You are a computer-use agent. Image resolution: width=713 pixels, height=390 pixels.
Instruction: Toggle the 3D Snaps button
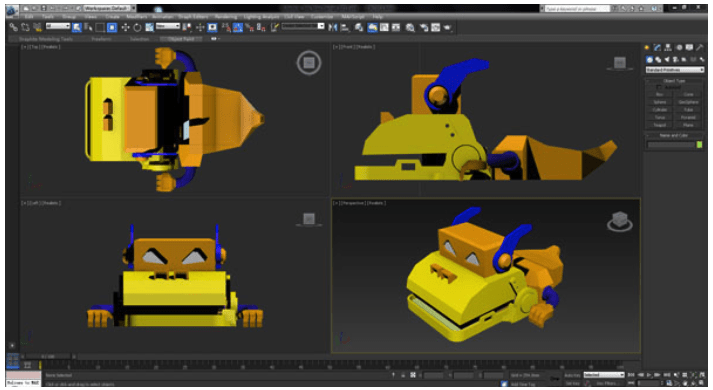point(226,28)
